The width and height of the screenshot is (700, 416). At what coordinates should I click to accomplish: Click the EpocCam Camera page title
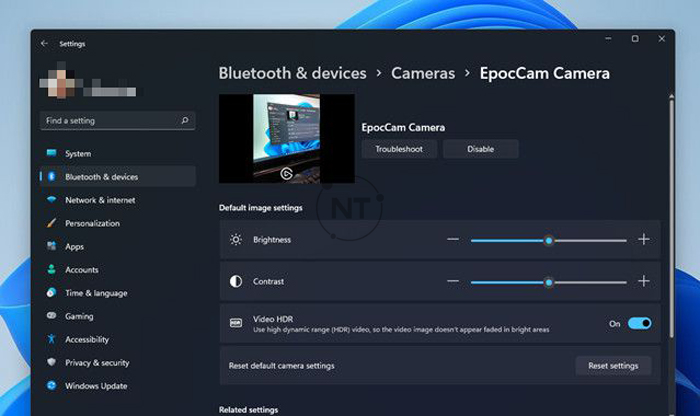(x=545, y=73)
